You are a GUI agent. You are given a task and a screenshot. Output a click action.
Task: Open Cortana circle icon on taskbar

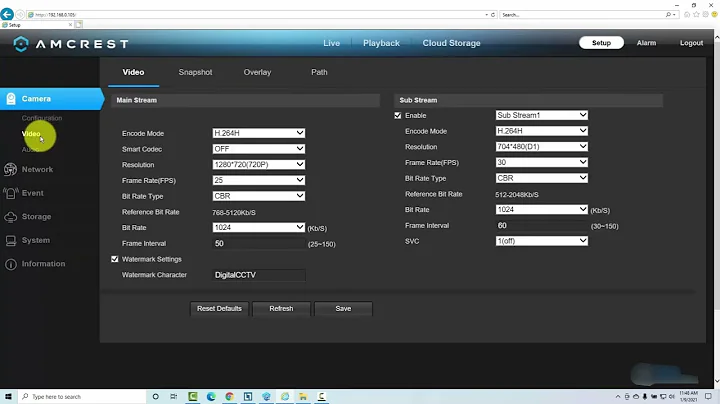[156, 397]
